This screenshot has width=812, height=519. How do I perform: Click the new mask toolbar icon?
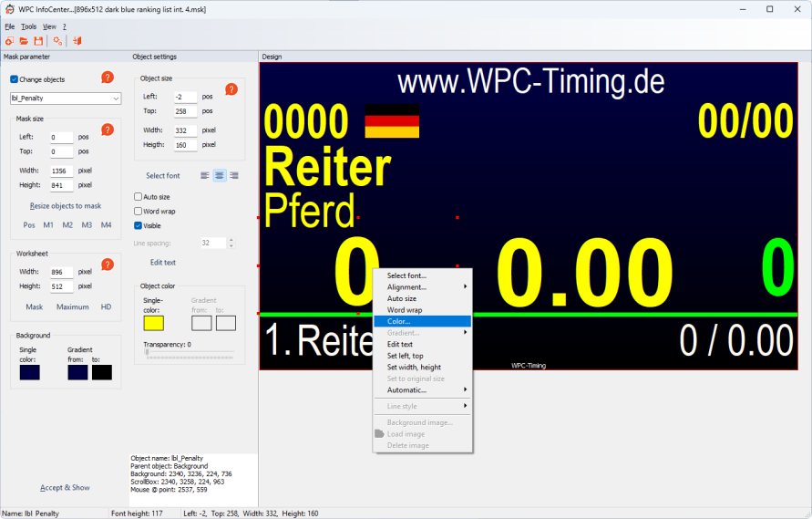click(x=9, y=41)
